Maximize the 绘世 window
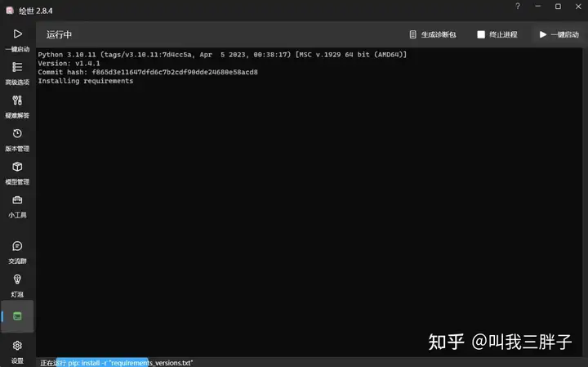588x367 pixels. point(558,7)
